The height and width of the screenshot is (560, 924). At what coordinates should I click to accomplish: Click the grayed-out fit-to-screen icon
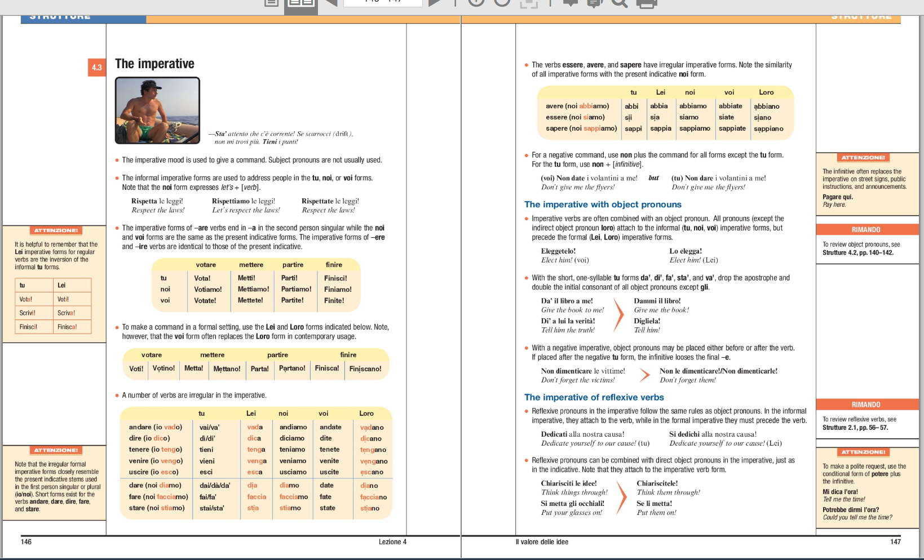tap(528, 3)
